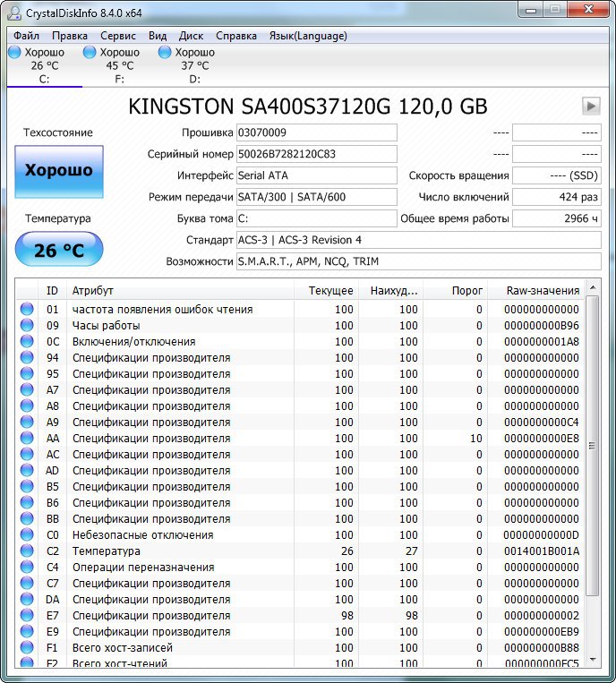Click the Порог column header
Viewport: 616px width, 683px height.
455,291
